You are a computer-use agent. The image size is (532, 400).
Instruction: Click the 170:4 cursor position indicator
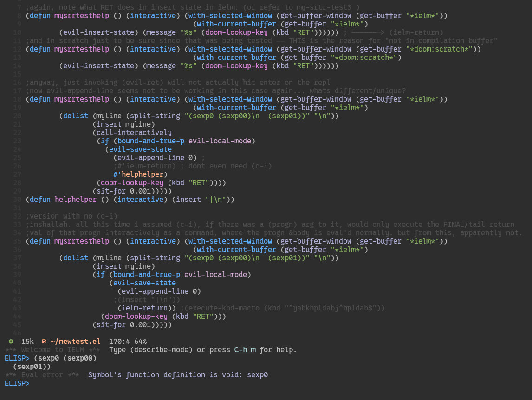(119, 342)
